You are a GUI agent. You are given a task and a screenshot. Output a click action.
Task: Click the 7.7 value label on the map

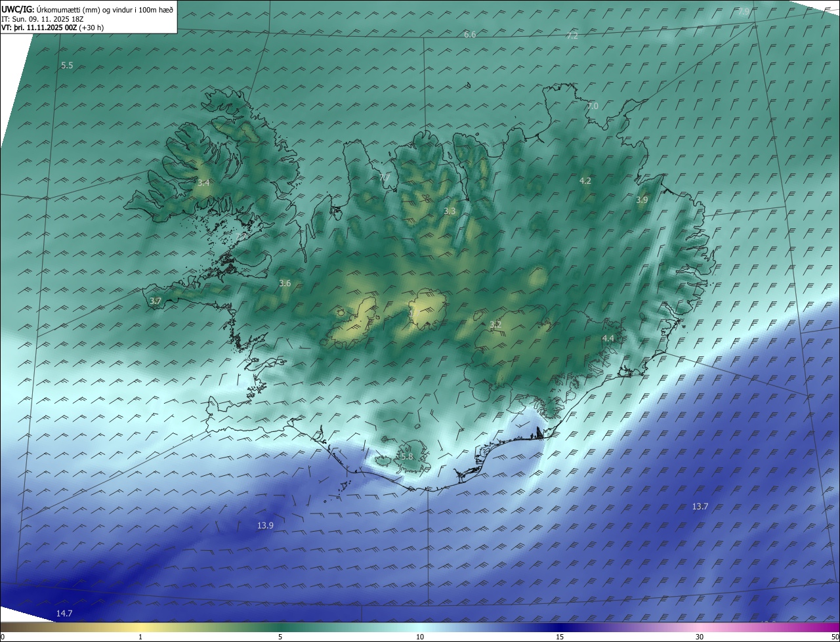[385, 177]
